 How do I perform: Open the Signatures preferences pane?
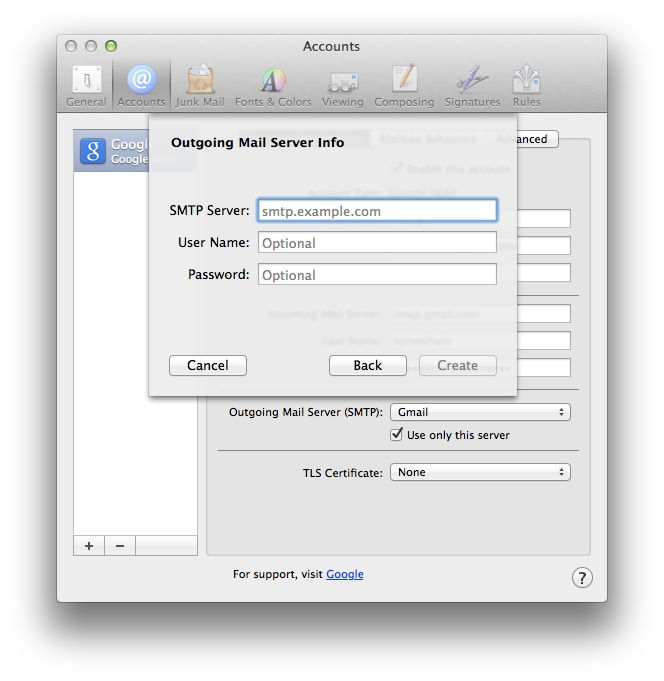tap(472, 86)
